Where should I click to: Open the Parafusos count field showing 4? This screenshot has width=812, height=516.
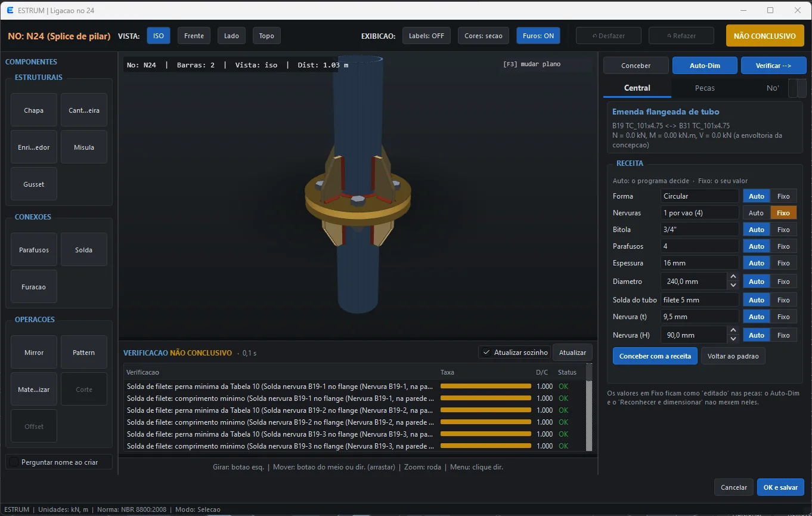[x=700, y=246]
